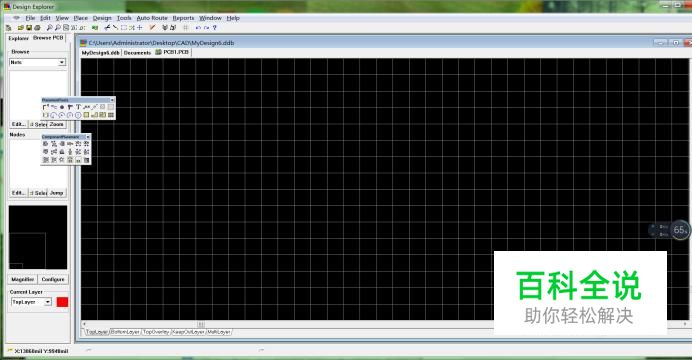Select the TopLayer tab
The image size is (692, 360).
click(x=96, y=332)
